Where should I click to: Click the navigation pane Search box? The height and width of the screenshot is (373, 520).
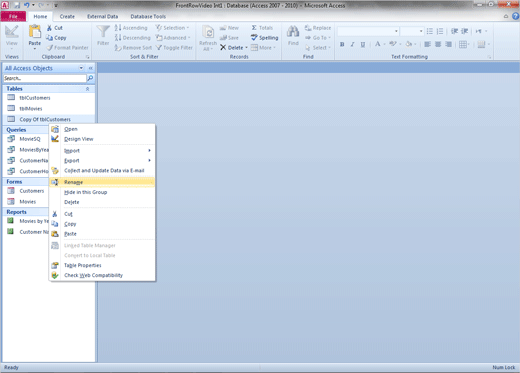[45, 78]
